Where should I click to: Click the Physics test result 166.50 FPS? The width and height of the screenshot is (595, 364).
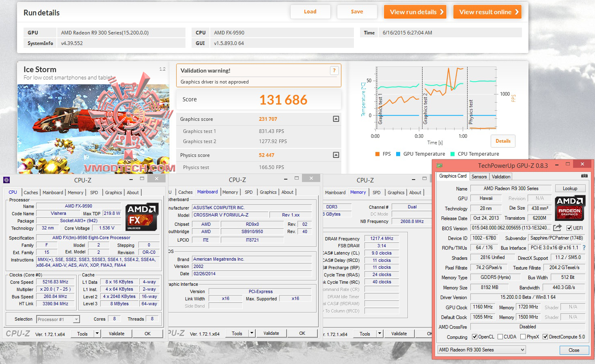tap(272, 167)
